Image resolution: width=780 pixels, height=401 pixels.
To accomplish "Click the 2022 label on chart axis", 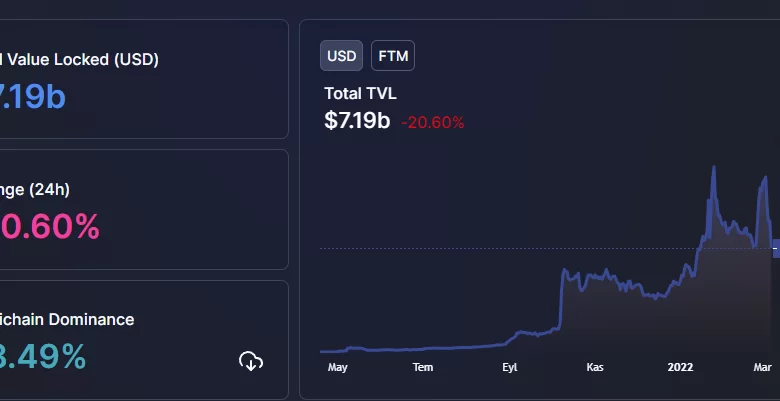I will tap(681, 367).
